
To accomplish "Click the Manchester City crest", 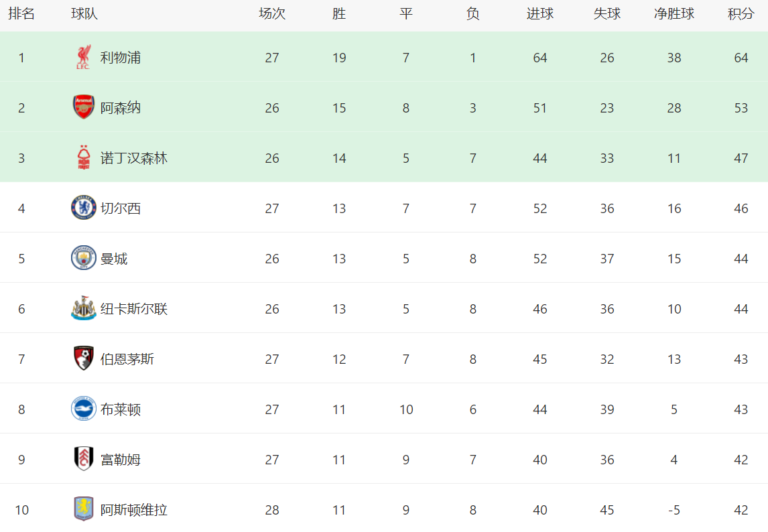I will 83,258.
